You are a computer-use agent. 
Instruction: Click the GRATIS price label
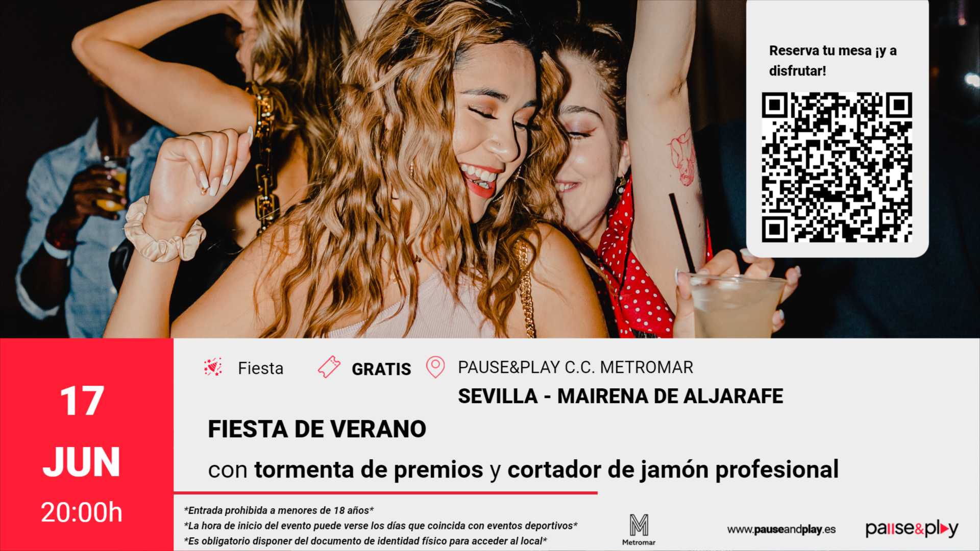tap(381, 369)
